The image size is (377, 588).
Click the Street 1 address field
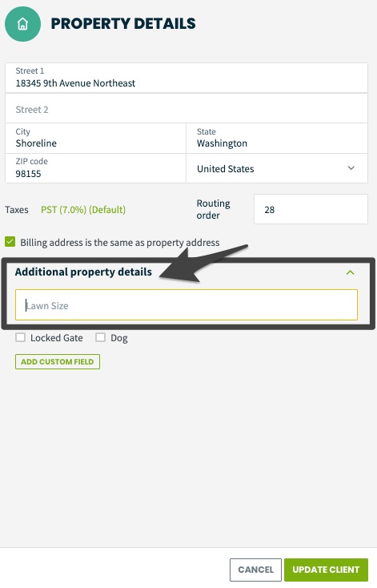(186, 78)
